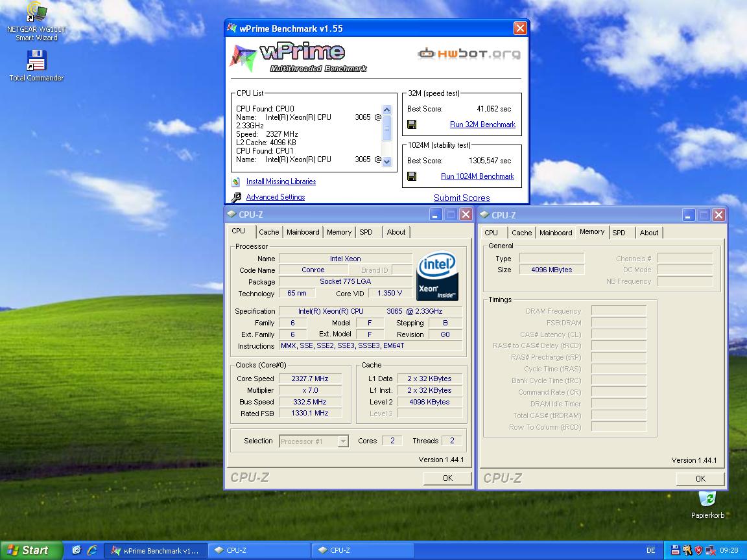Open Advanced Settings link in wPrime
The width and height of the screenshot is (747, 560).
pyautogui.click(x=276, y=197)
